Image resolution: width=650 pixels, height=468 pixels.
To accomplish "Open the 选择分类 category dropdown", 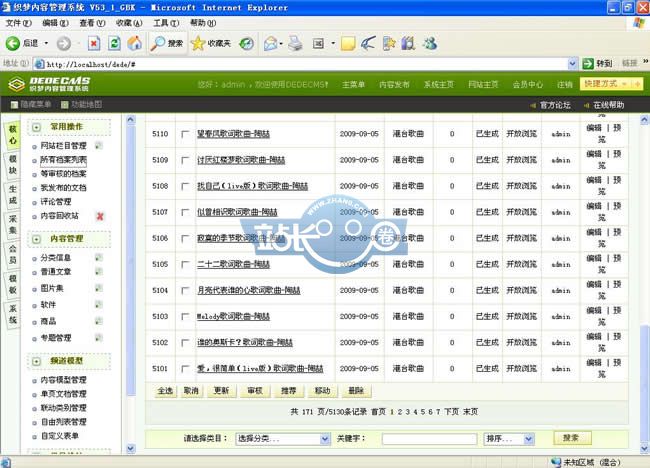I will [x=283, y=439].
